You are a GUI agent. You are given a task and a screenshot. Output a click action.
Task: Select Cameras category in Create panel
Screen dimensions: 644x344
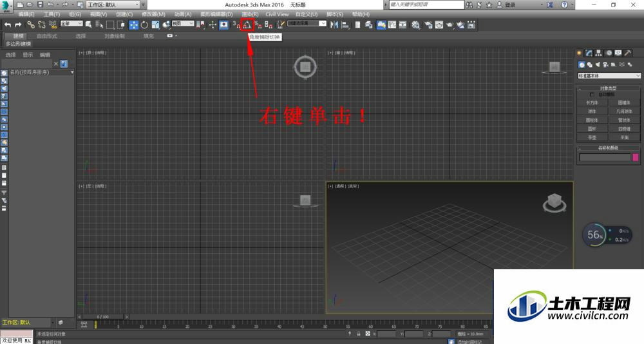605,64
